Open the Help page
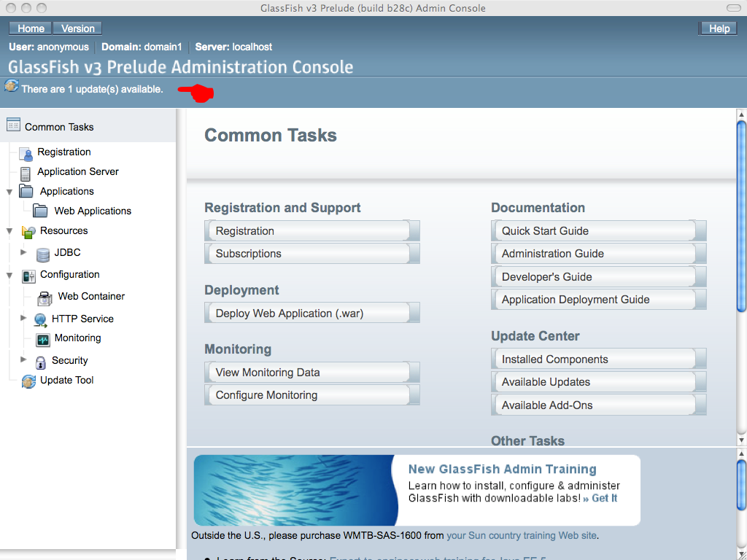 click(x=719, y=28)
